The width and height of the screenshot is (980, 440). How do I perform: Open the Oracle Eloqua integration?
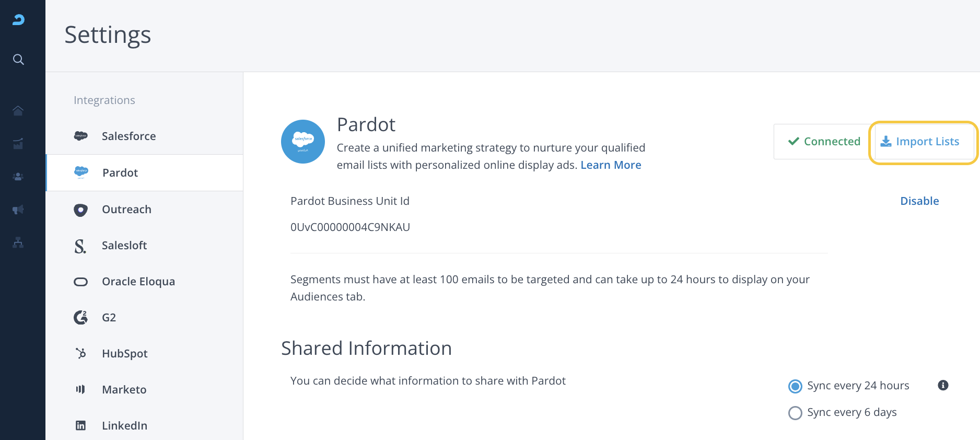[138, 282]
